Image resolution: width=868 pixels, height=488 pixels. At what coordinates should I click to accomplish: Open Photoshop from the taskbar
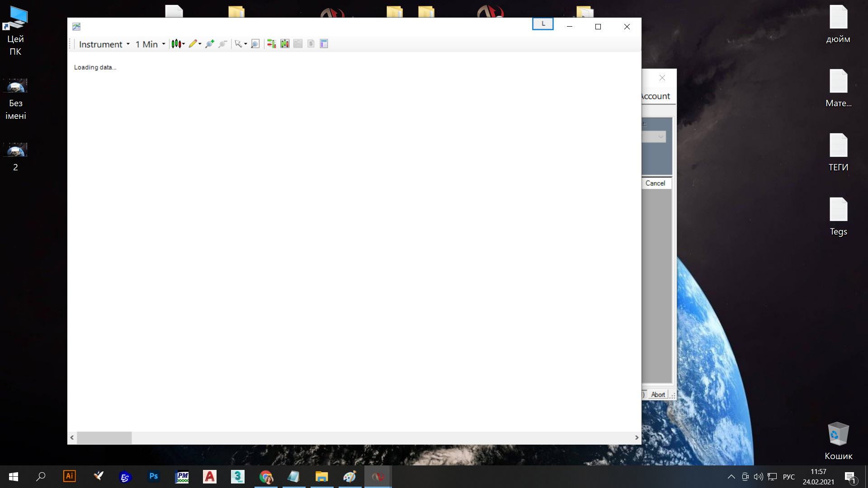(154, 476)
